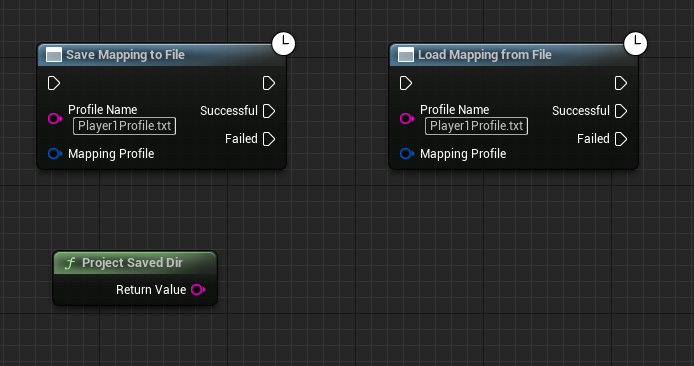This screenshot has width=694, height=366.
Task: Click the Failed pin on Save Mapping to File
Action: [x=269, y=139]
